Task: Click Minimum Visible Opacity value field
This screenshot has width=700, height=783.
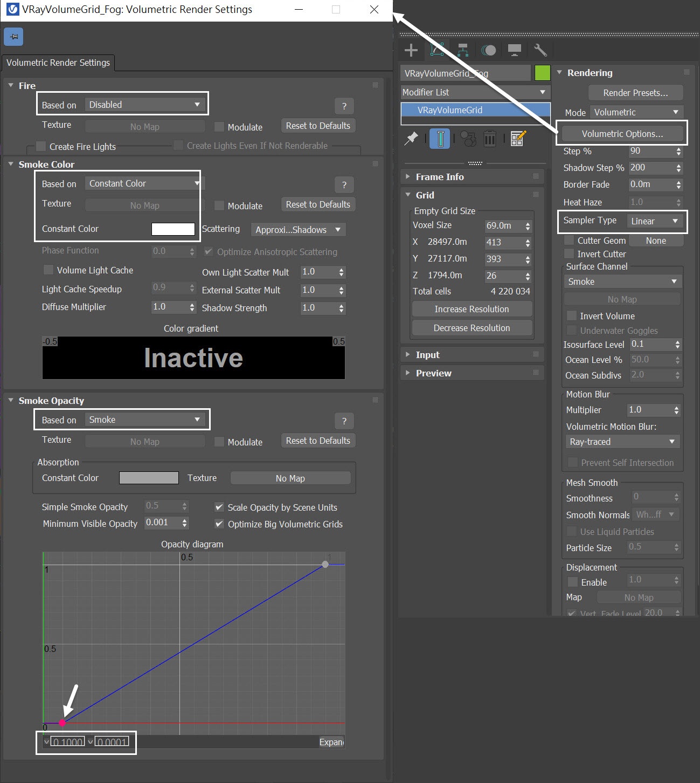Action: 162,523
